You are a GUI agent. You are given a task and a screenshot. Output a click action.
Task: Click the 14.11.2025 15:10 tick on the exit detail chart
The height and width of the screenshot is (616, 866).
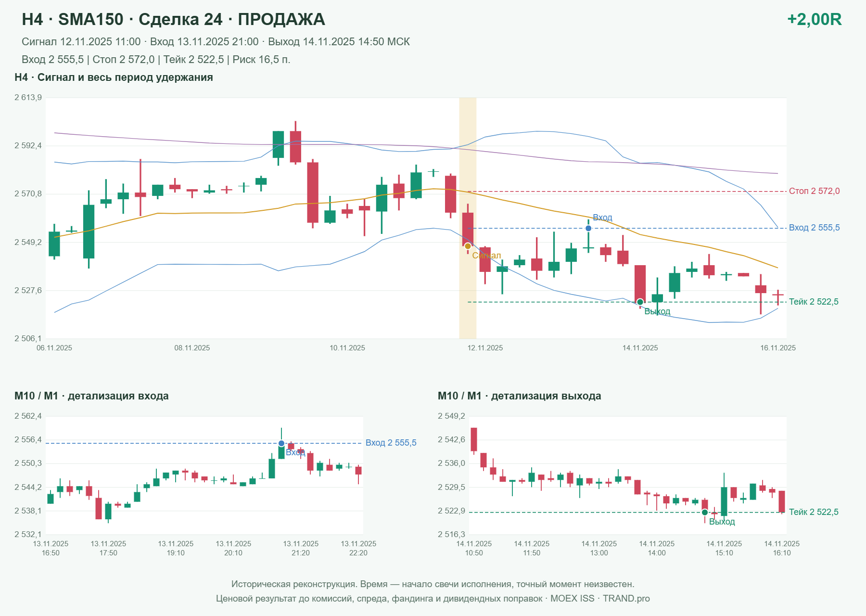coord(724,548)
